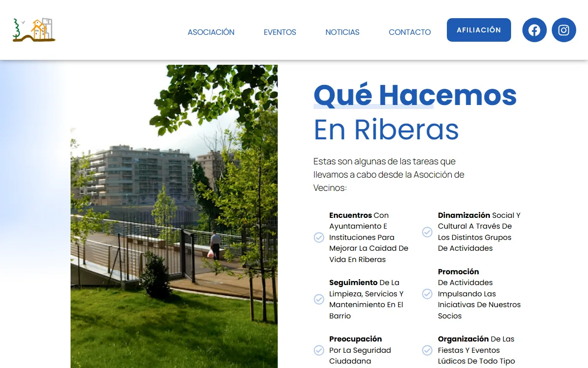
Task: Click the 'Promoción De Actividades' text
Action: [x=479, y=294]
